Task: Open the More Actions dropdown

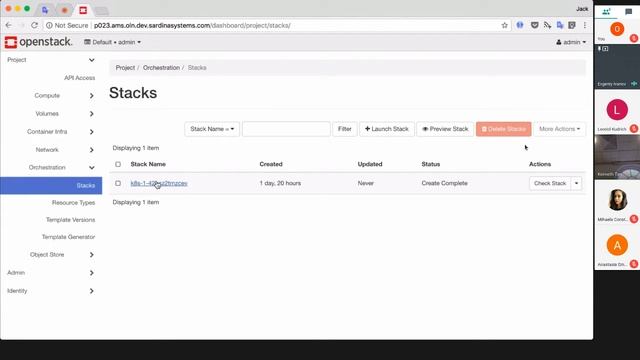Action: tap(559, 129)
